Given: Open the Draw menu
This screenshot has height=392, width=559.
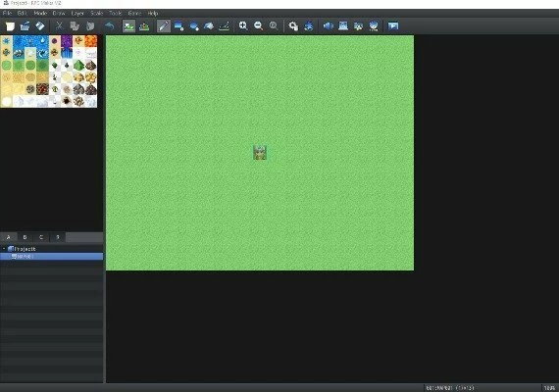Looking at the screenshot, I should (59, 13).
